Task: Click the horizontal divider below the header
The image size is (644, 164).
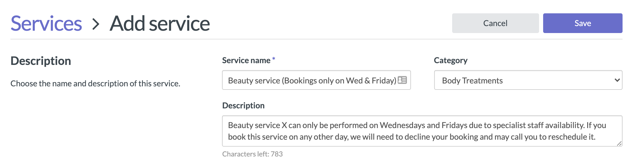Action: point(316,39)
